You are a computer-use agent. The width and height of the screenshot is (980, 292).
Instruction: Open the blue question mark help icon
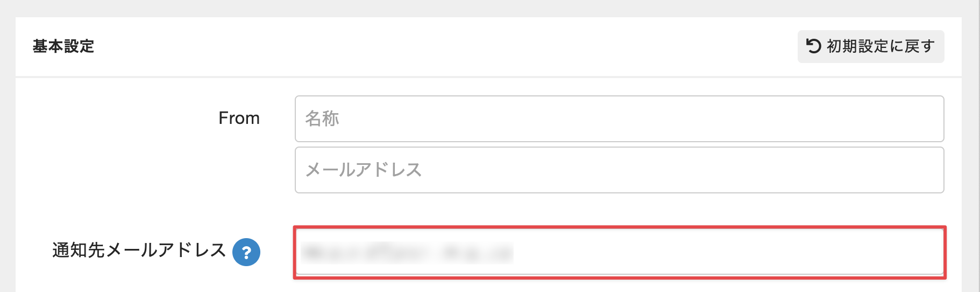246,252
